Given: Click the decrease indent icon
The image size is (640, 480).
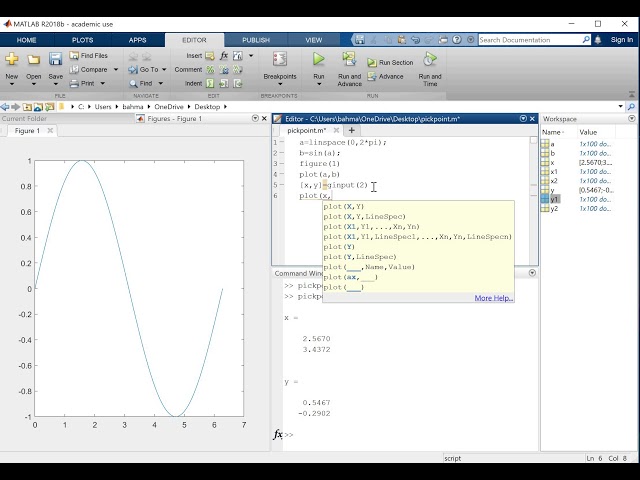Looking at the screenshot, I should pos(238,84).
